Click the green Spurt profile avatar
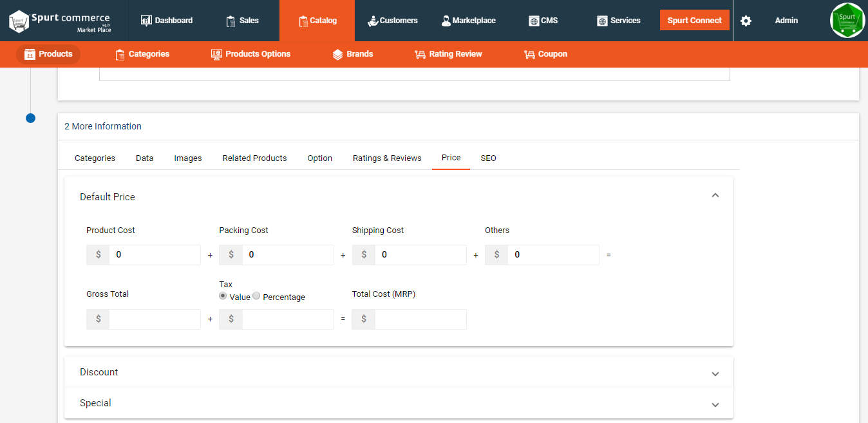868x423 pixels. click(x=847, y=20)
